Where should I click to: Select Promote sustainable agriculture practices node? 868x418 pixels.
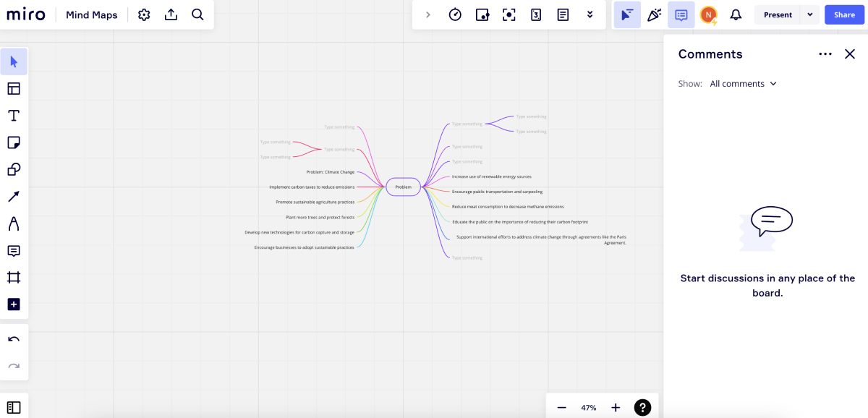pos(315,202)
